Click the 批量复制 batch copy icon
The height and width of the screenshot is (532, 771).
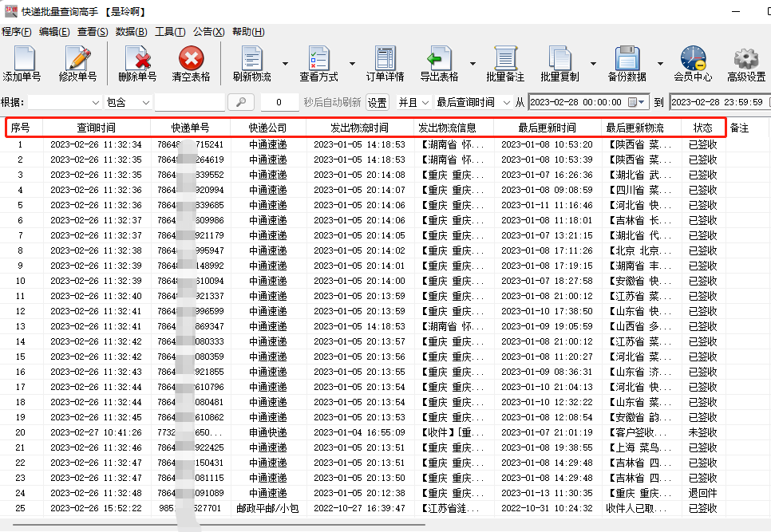coord(559,63)
